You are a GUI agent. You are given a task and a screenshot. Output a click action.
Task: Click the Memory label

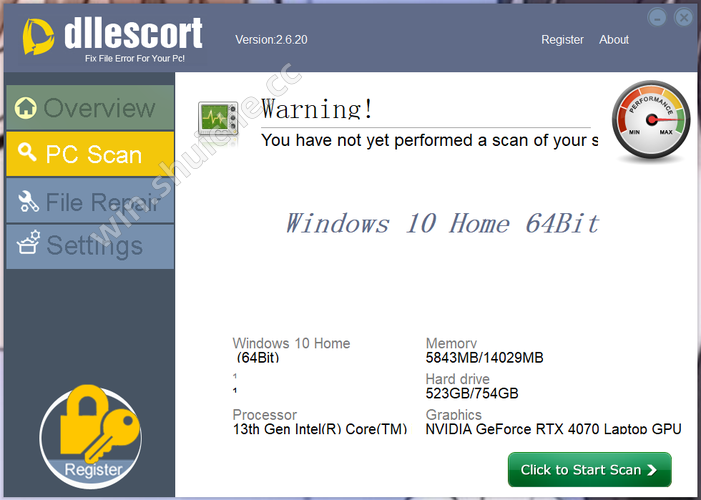pos(451,343)
